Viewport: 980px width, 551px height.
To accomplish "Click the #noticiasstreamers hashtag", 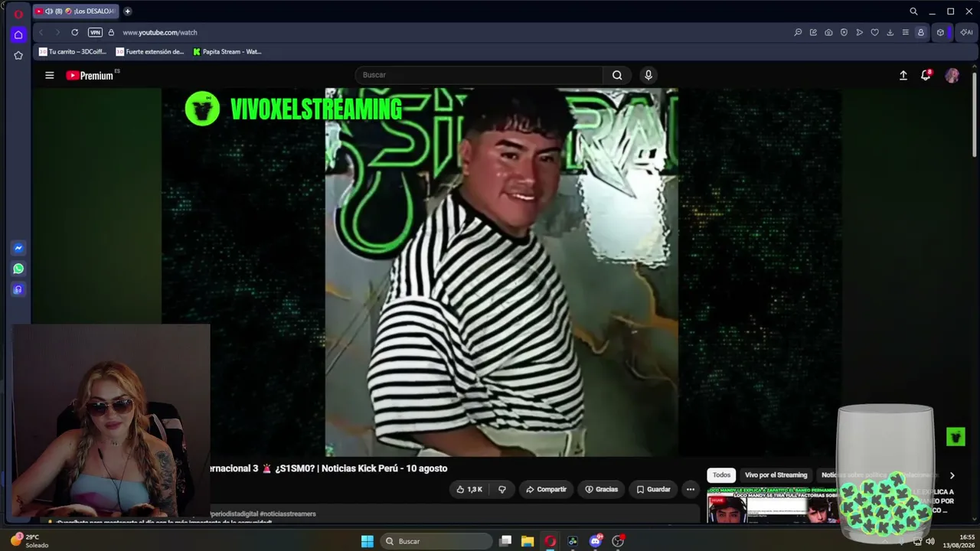I will point(287,514).
